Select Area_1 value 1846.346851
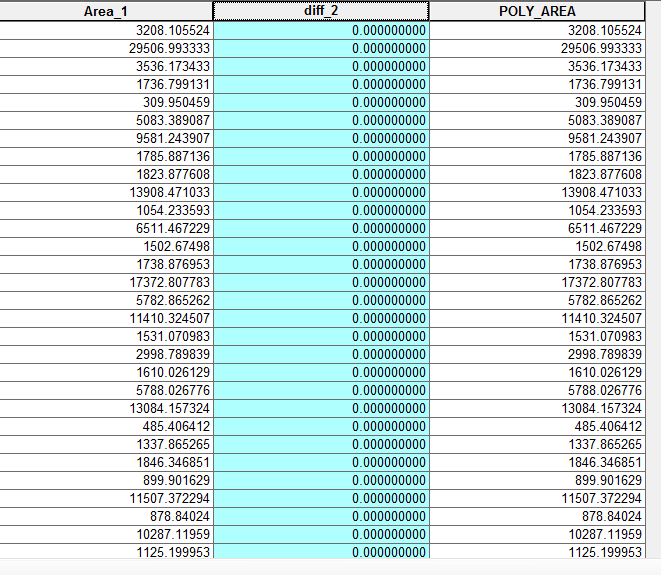Screen dimensions: 661x575 coord(173,462)
